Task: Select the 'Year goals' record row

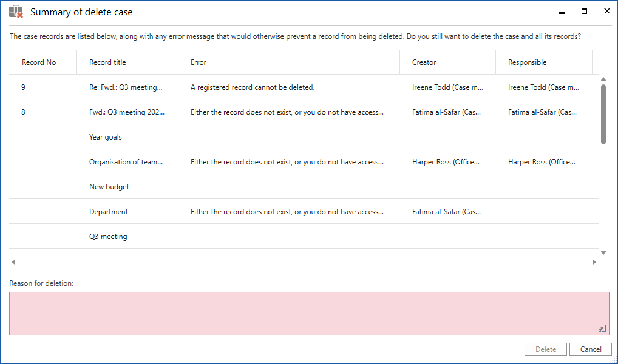Action: pyautogui.click(x=304, y=136)
